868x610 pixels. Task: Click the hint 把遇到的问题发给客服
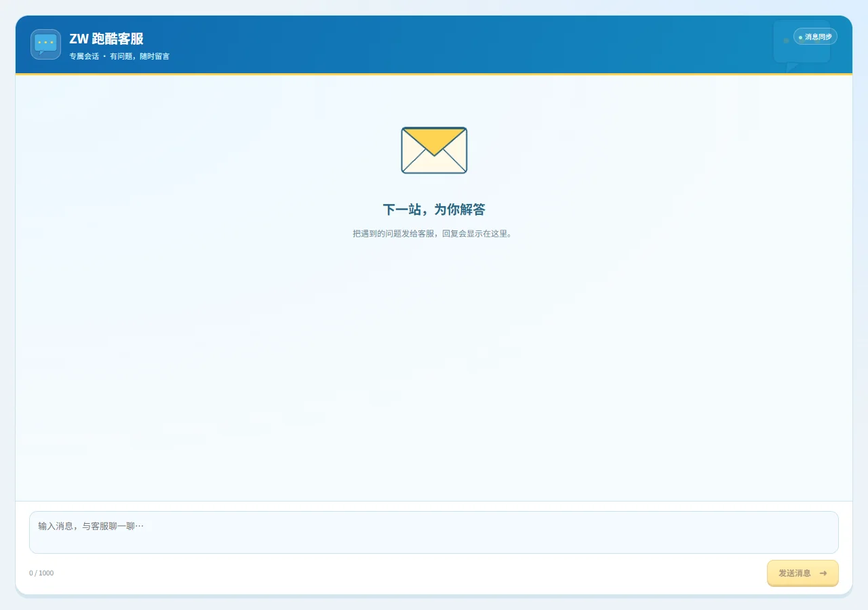point(393,233)
